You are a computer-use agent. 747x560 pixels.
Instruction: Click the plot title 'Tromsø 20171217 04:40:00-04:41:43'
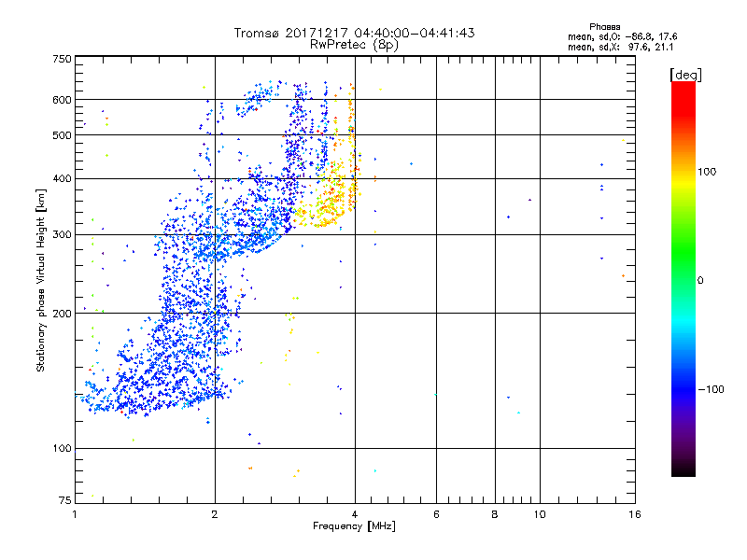[x=354, y=33]
